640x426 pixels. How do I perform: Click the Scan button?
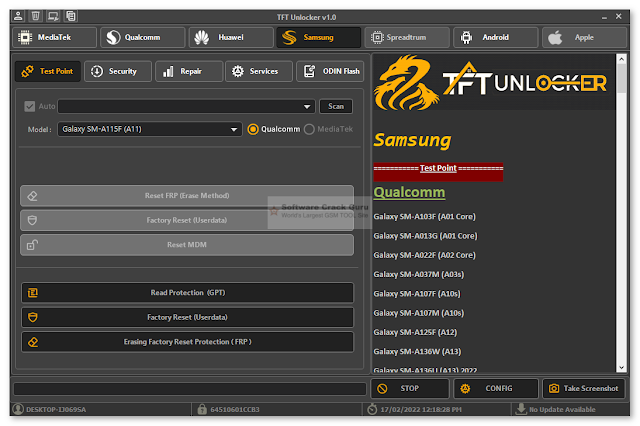336,106
